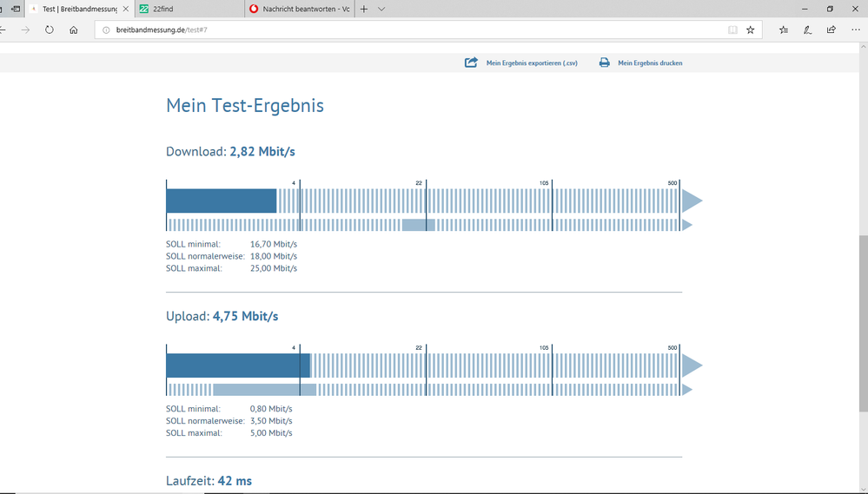Click download SOLL maximal 25,00 Mbit/s
Screen dimensions: 868x494
pyautogui.click(x=231, y=268)
